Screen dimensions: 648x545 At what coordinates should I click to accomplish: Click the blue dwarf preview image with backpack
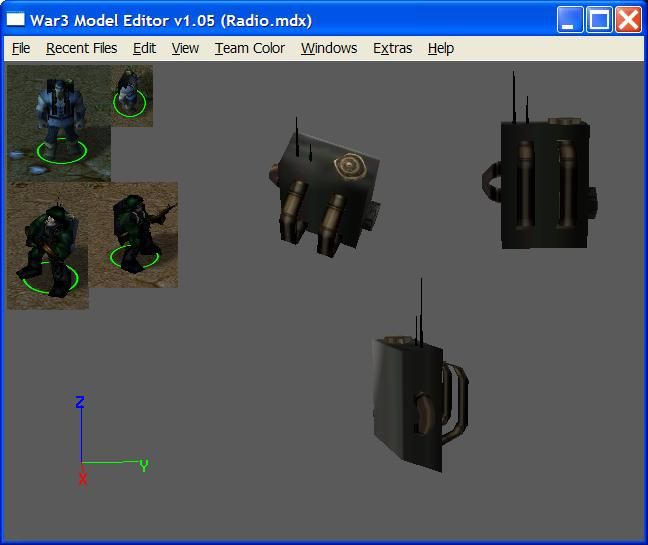click(x=59, y=123)
